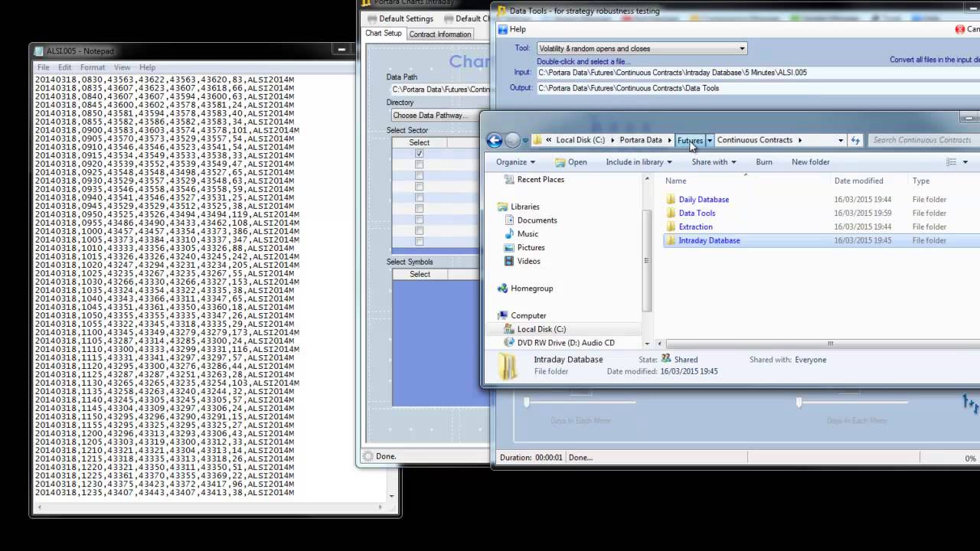
Task: Click Help icon in Data Tools window
Action: tap(503, 29)
